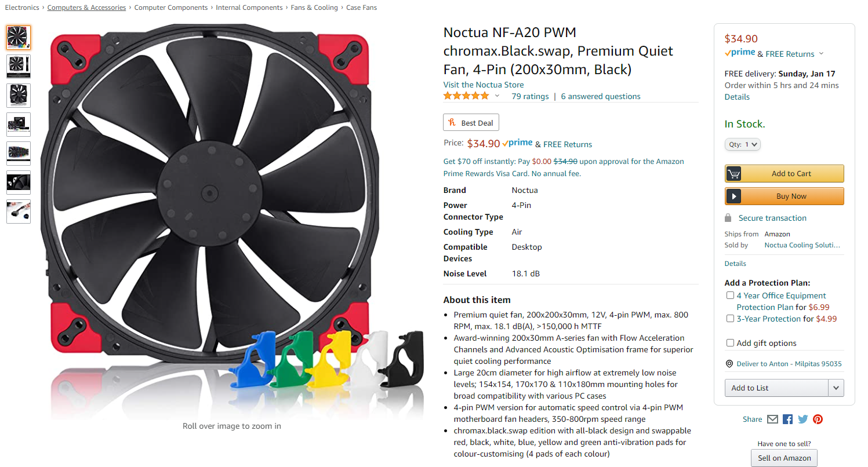
Task: Open the Qty quantity dropdown
Action: coord(743,144)
